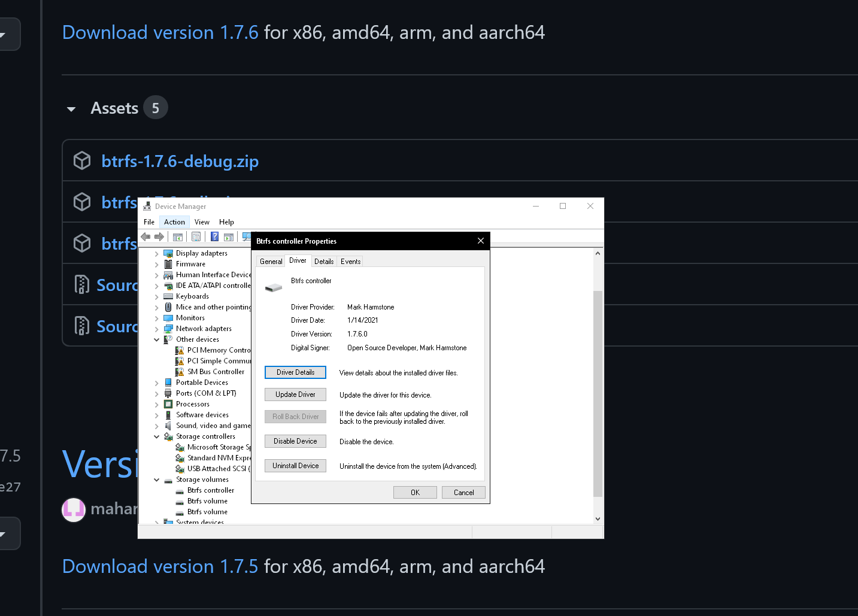Switch to the Details tab
The width and height of the screenshot is (858, 616).
pyautogui.click(x=324, y=261)
